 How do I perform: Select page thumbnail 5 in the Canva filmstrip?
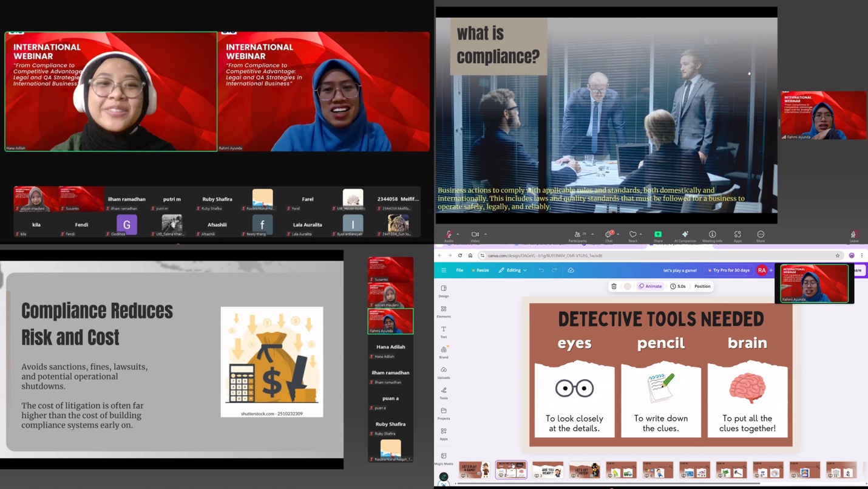[622, 470]
